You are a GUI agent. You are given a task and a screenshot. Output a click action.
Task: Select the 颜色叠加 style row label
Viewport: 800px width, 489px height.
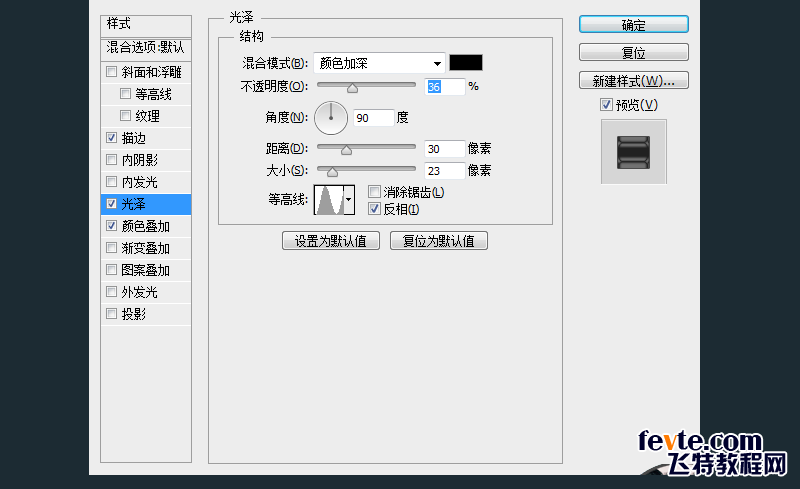[x=145, y=226]
